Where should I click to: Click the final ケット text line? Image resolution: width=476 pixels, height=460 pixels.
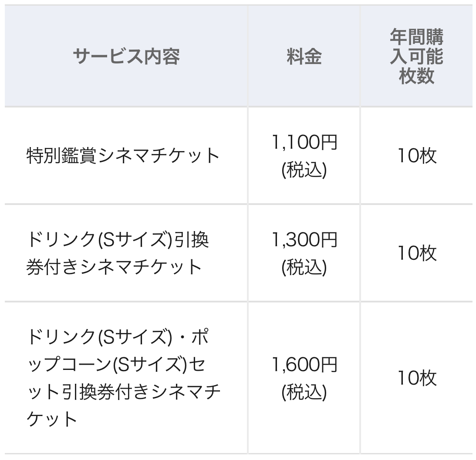click(x=51, y=420)
